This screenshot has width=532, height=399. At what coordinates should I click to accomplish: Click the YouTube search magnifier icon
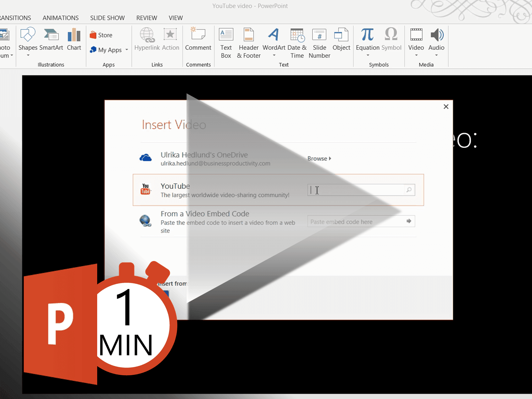(409, 190)
